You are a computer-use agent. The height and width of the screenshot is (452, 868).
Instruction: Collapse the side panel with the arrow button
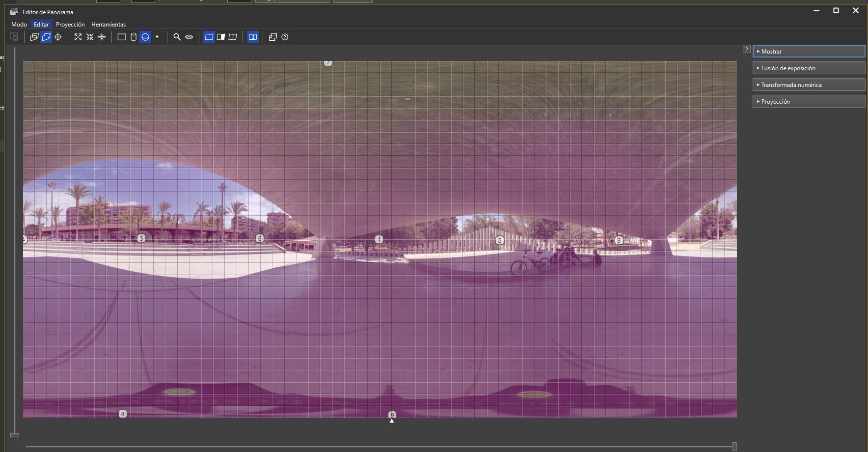(x=746, y=49)
